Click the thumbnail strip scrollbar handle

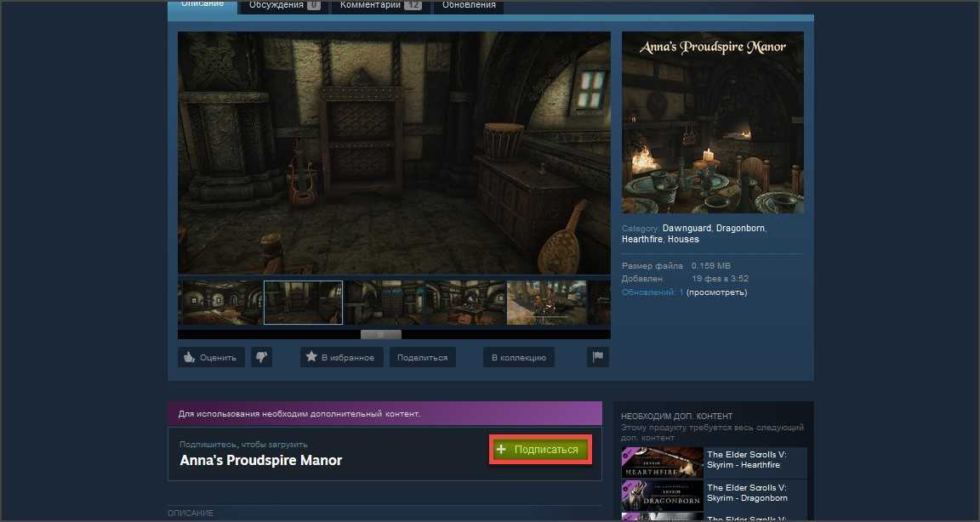pyautogui.click(x=380, y=334)
